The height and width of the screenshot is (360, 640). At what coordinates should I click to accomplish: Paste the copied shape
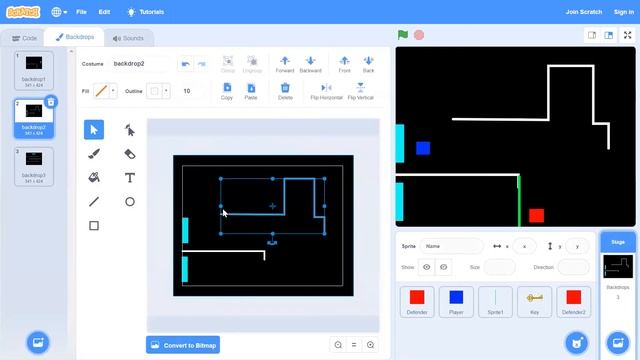[x=251, y=91]
